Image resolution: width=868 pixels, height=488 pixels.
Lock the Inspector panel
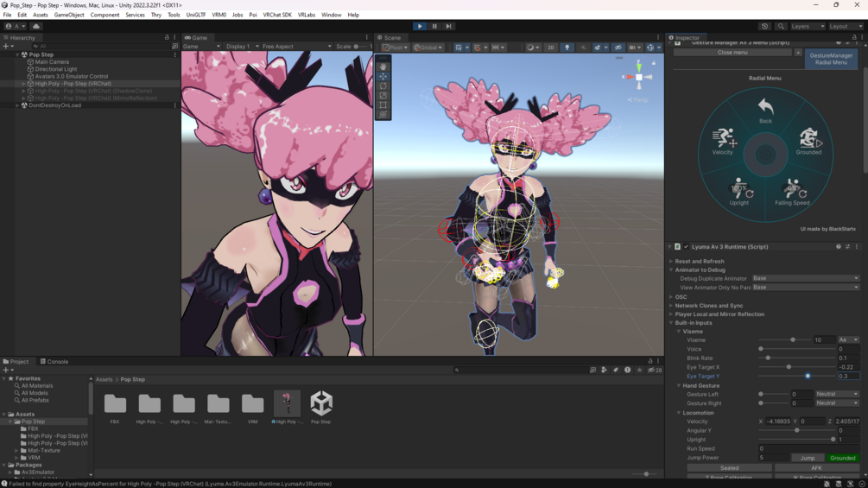pyautogui.click(x=854, y=38)
